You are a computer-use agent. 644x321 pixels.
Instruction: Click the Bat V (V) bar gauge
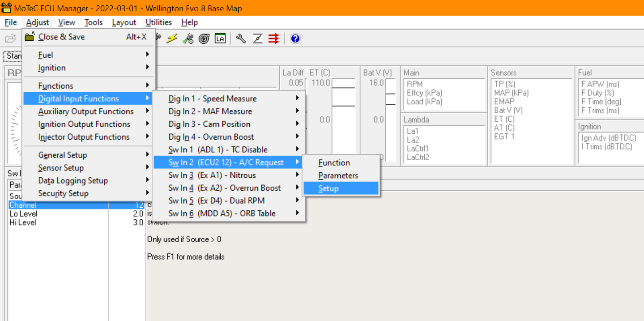tap(391, 120)
